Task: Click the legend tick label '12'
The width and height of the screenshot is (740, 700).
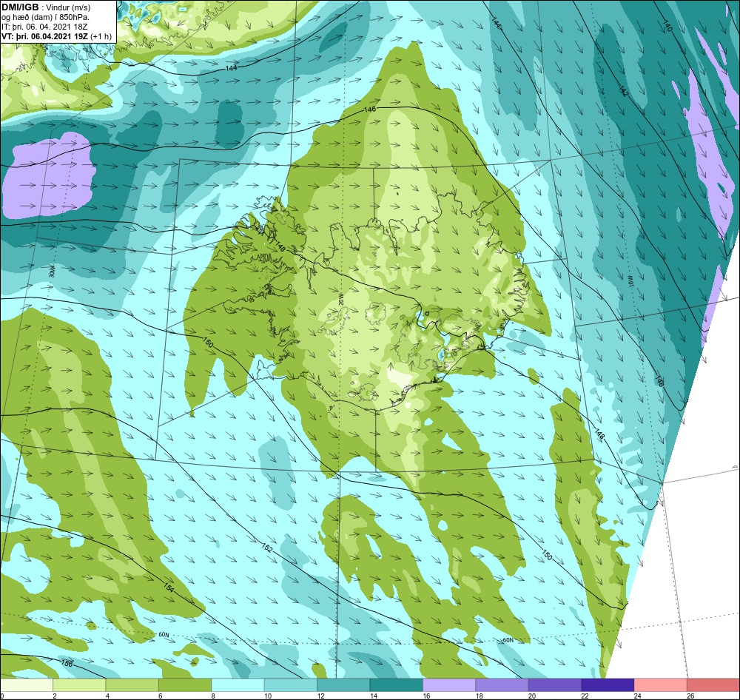Action: (x=321, y=696)
